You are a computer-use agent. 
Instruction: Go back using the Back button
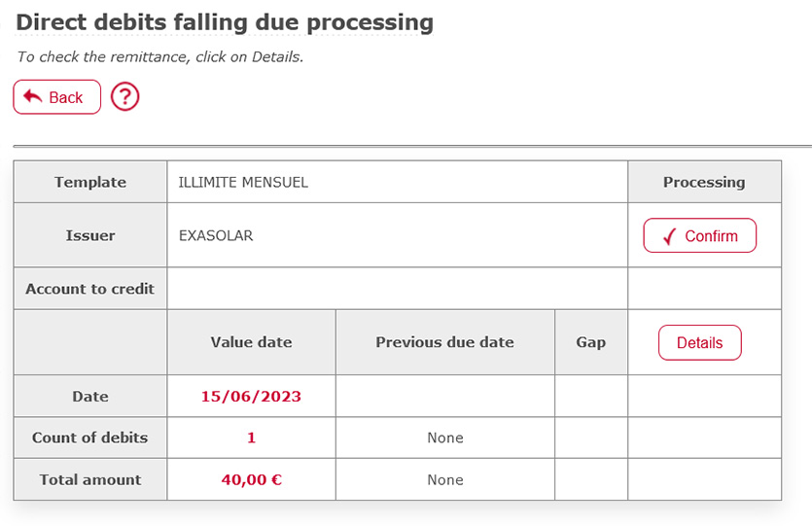[57, 97]
